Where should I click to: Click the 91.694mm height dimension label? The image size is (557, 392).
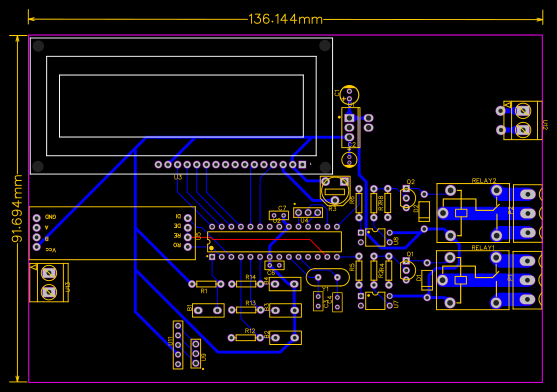coord(17,208)
